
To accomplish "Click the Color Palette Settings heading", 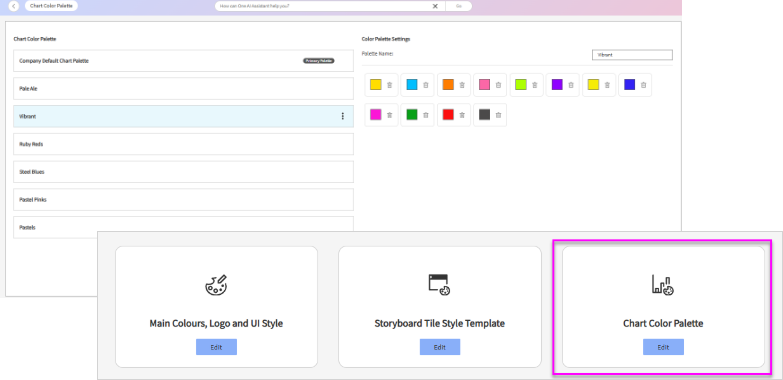I will [x=386, y=39].
